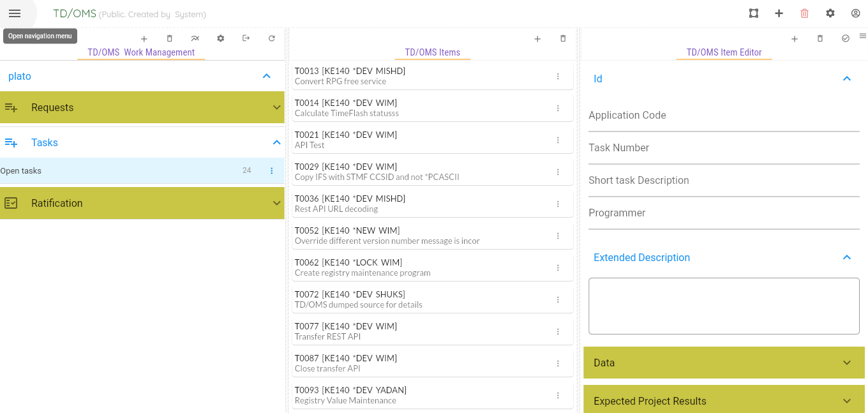The width and height of the screenshot is (868, 413).
Task: Click the export icon in Work Management toolbar
Action: tap(246, 38)
